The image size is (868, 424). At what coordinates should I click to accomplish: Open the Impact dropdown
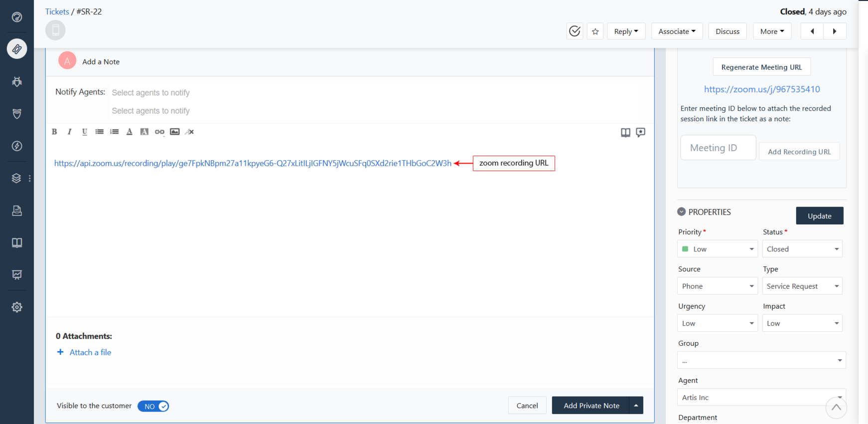(802, 323)
